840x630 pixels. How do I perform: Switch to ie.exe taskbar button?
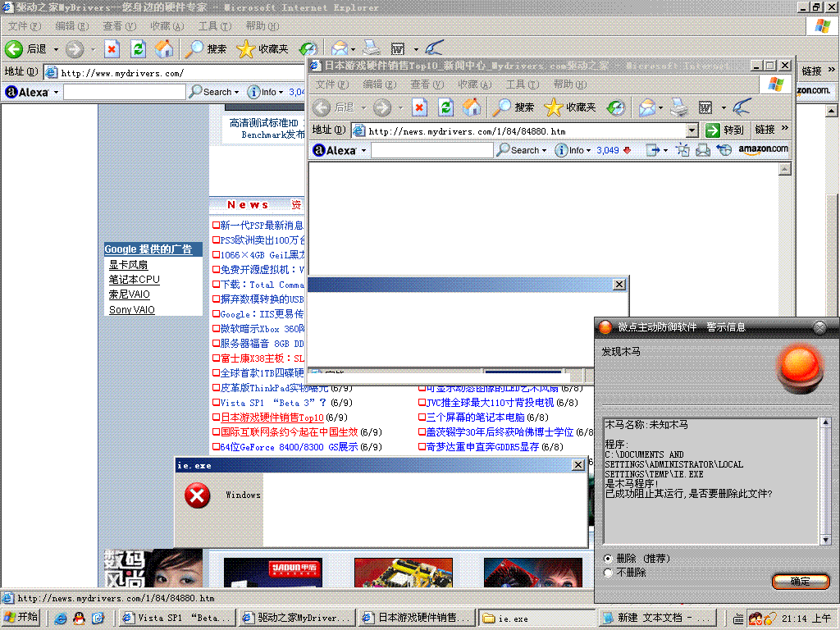coord(536,619)
